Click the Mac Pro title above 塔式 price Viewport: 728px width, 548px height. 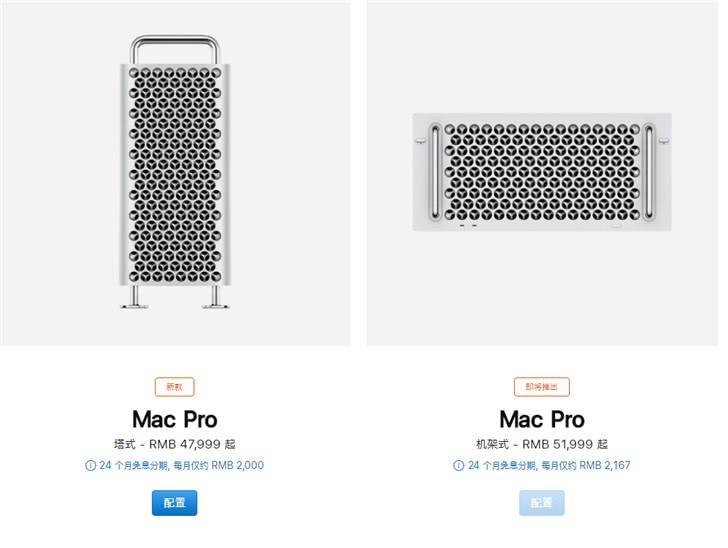pyautogui.click(x=175, y=419)
